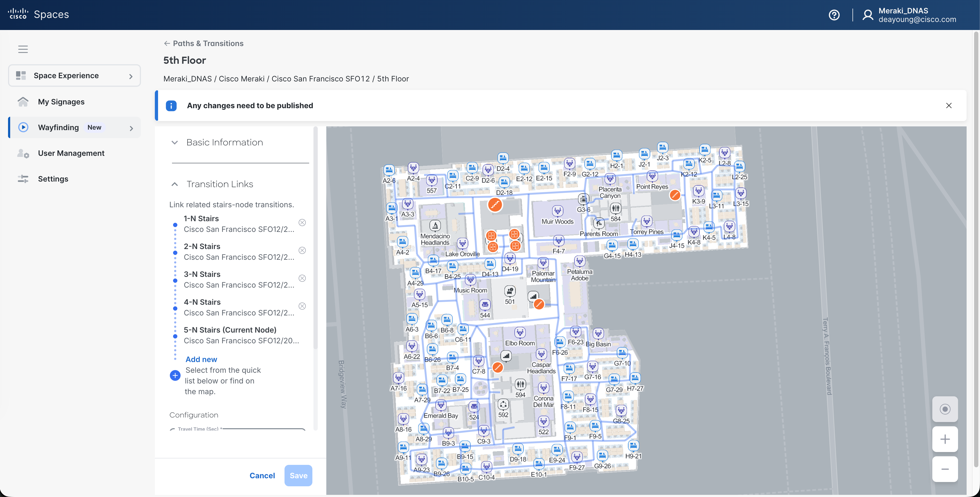Viewport: 980px width, 497px height.
Task: Remove the 3-N Stairs transition link
Action: click(302, 278)
